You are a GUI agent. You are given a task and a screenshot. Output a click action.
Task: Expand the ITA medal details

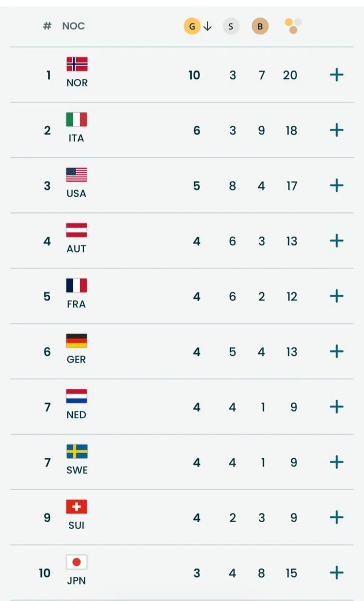336,130
